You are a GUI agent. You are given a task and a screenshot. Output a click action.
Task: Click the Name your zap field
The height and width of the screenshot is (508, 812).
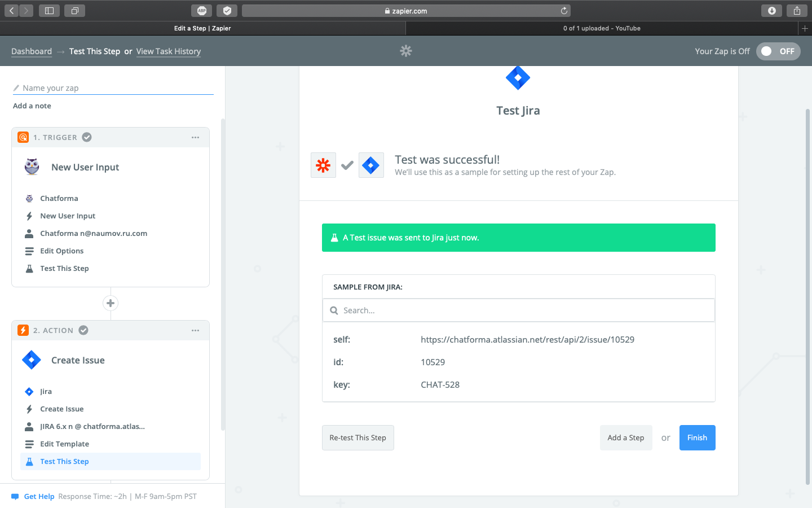click(113, 88)
